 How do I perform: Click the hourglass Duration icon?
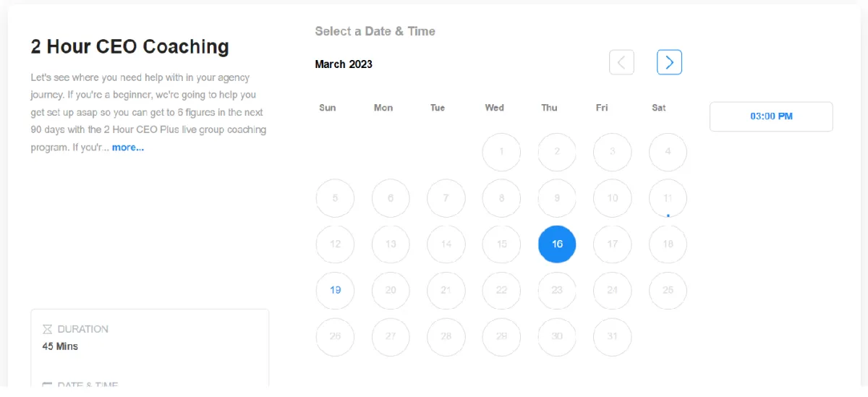[48, 329]
